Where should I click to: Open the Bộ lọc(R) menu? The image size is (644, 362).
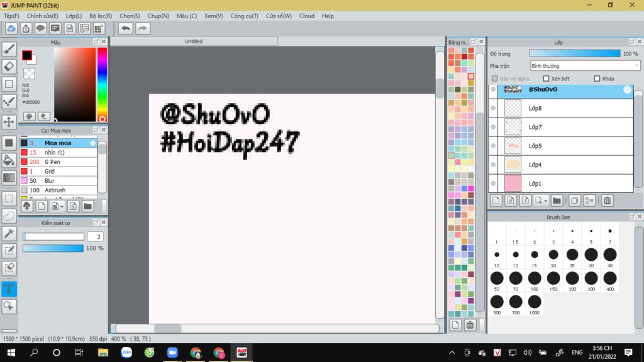click(101, 16)
